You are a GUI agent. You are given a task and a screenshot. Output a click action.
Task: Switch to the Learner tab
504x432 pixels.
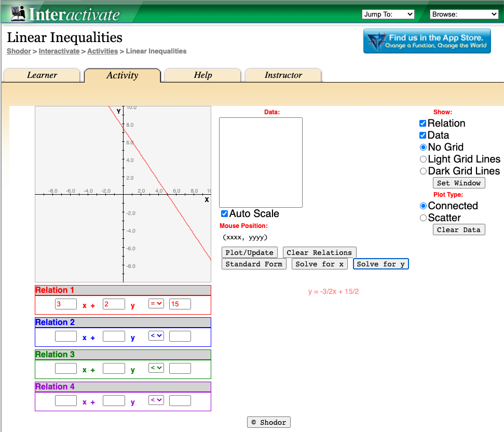(x=42, y=75)
